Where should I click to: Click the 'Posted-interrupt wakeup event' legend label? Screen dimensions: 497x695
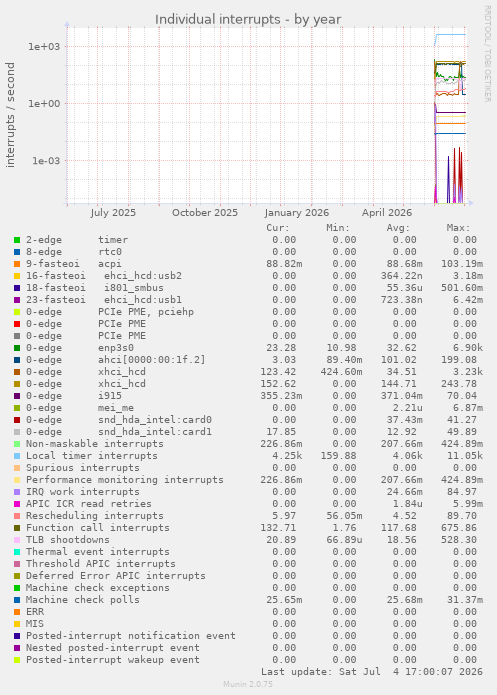pos(113,660)
